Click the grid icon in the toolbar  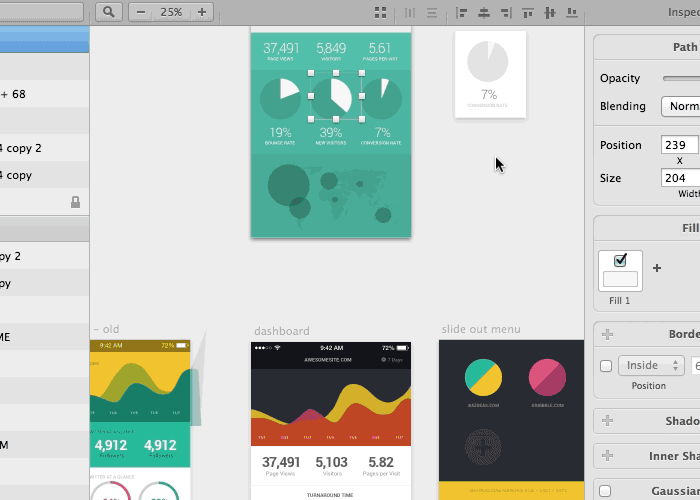[x=380, y=12]
